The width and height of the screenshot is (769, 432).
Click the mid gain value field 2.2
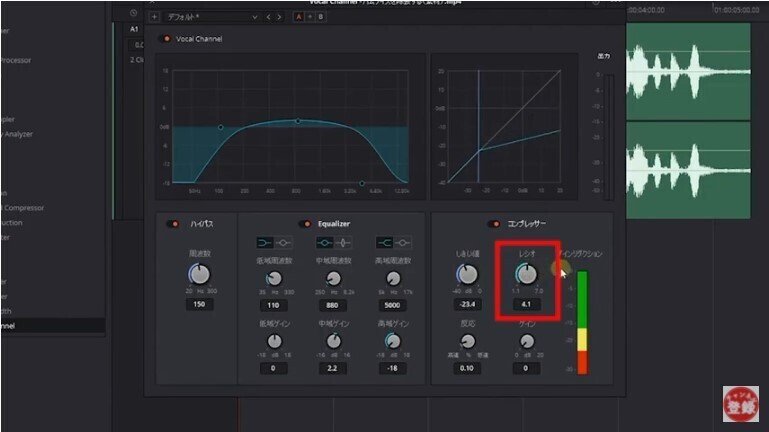tap(333, 368)
